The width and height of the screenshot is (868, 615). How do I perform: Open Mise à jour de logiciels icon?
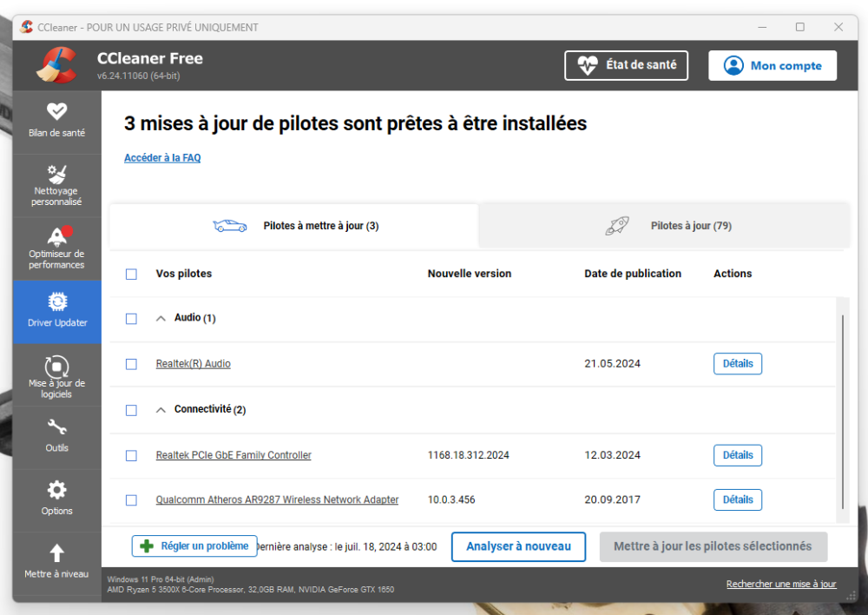point(56,366)
